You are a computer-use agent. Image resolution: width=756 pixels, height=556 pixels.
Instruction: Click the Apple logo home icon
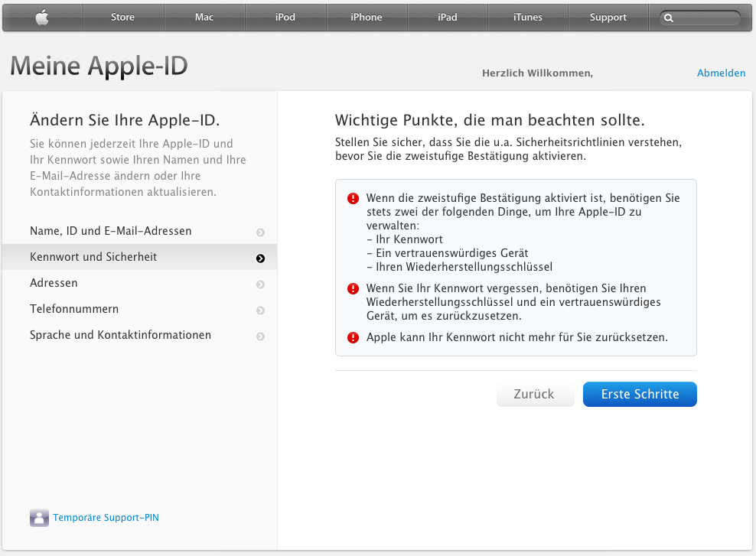42,18
